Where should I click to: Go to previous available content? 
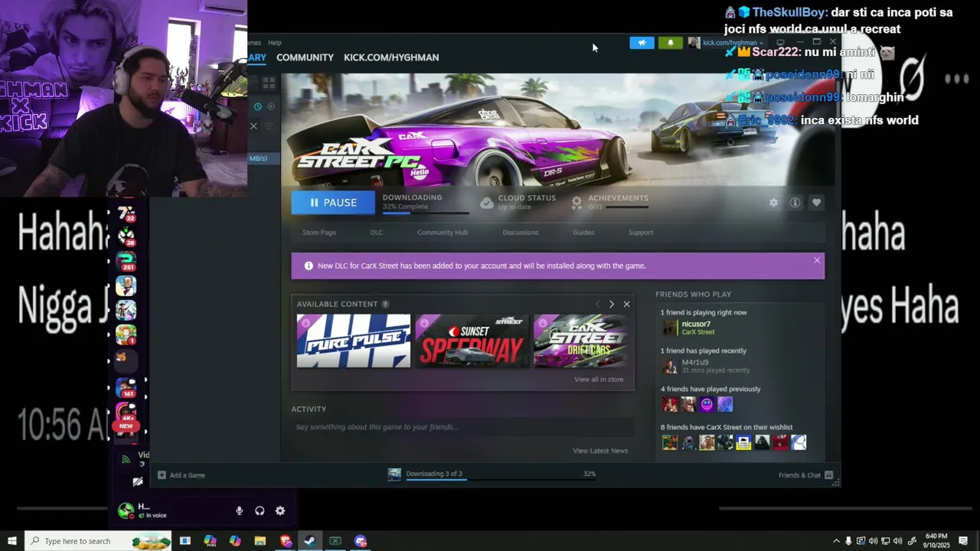pyautogui.click(x=598, y=304)
